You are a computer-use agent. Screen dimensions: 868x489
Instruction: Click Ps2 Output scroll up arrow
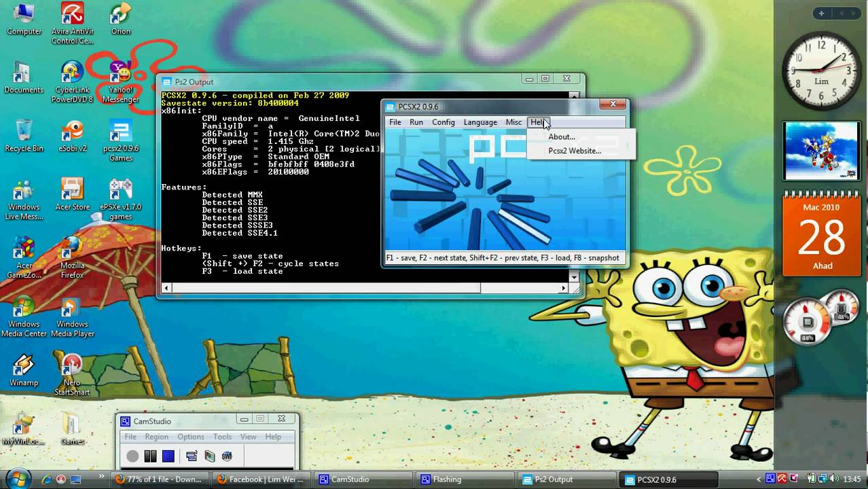click(x=575, y=96)
